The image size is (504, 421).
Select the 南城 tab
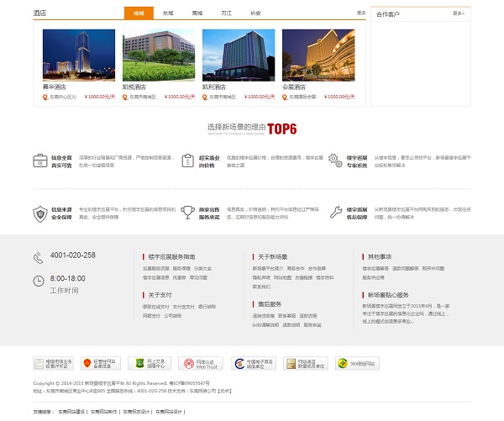coord(139,13)
